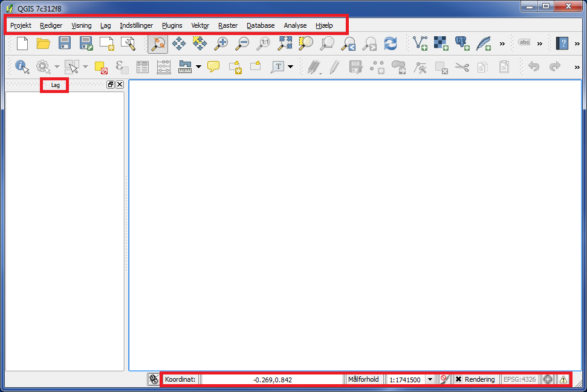Click the Save As icon

pos(86,43)
